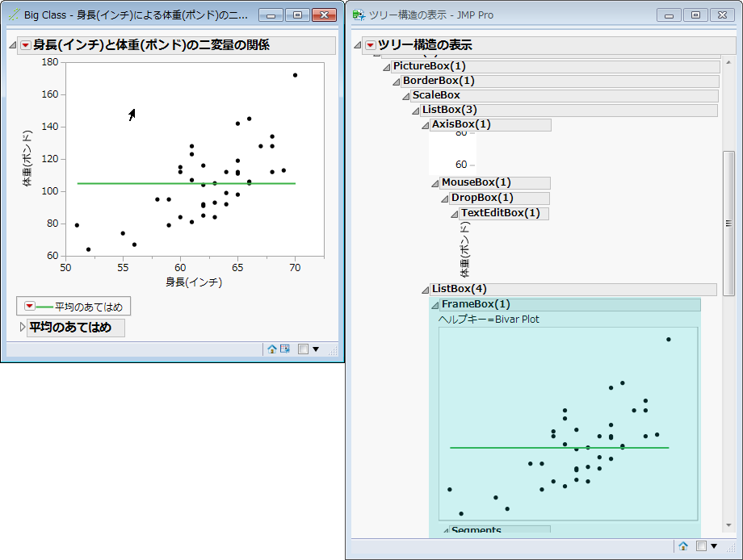Toggle the checkbox in Big Class status bar
This screenshot has width=743, height=560.
pyautogui.click(x=304, y=349)
